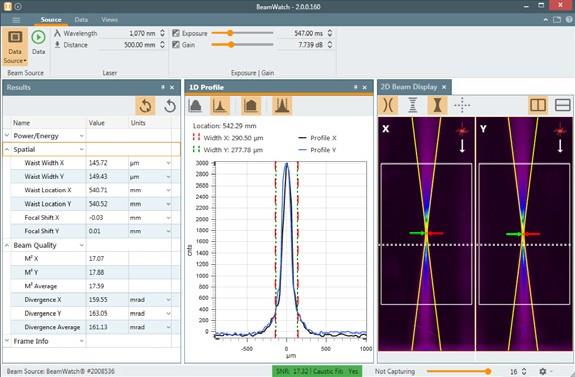Screen dimensions: 575x377
Task: Toggle the Exposure checkbox
Action: tap(176, 33)
